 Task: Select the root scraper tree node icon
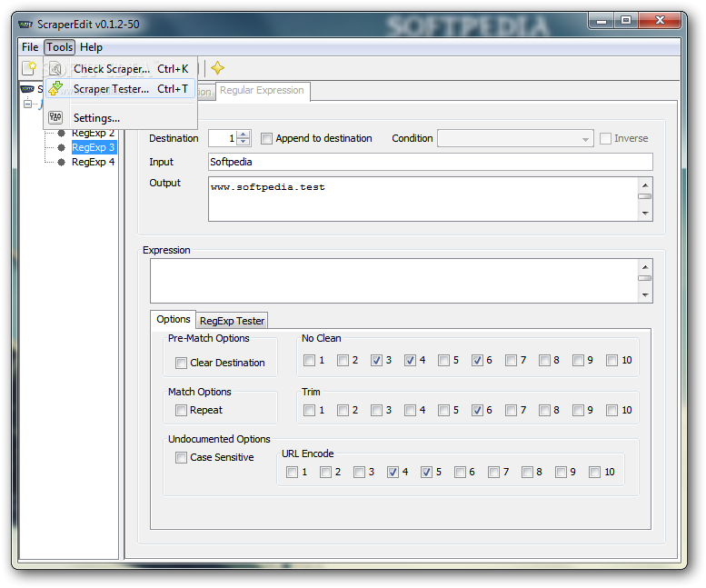tap(27, 89)
